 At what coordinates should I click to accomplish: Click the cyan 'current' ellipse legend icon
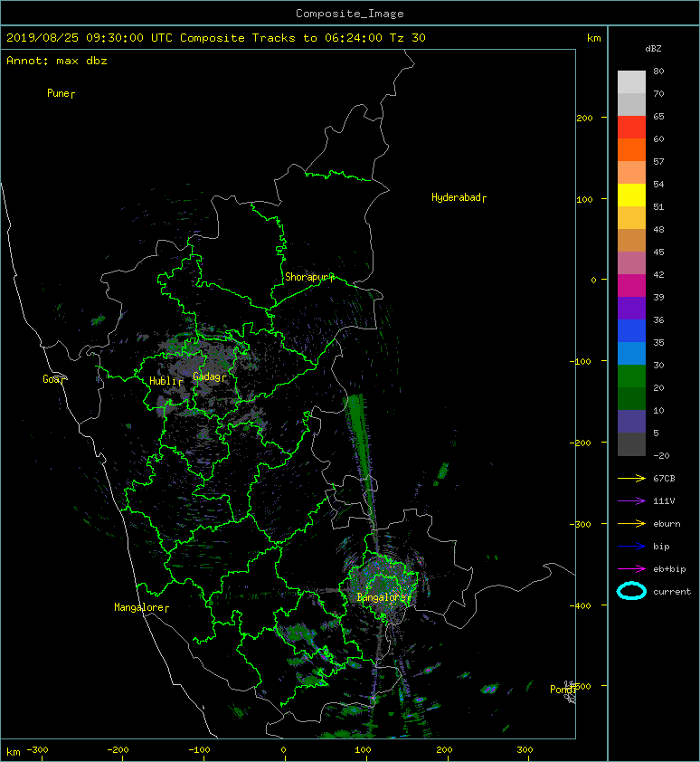(x=631, y=591)
